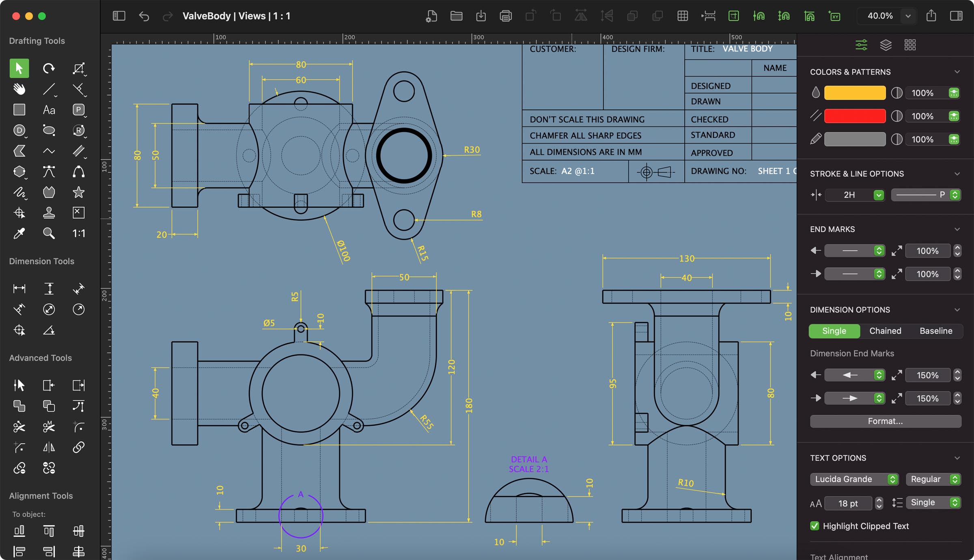Click the red stroke color swatch
This screenshot has height=560, width=974.
pos(854,116)
